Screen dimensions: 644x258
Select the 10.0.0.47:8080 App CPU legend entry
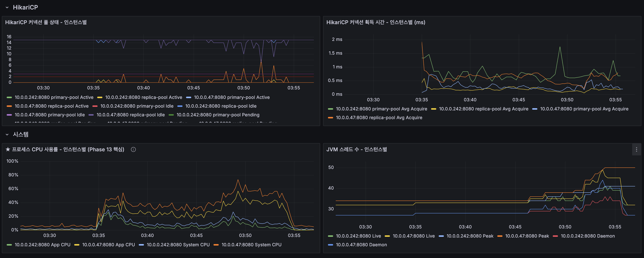[x=108, y=245]
